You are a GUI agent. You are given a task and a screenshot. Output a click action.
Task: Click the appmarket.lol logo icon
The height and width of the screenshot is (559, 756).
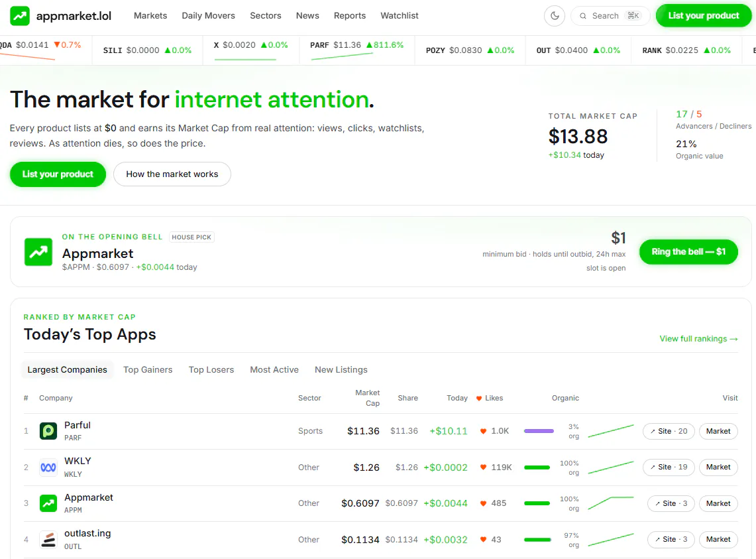pyautogui.click(x=20, y=16)
